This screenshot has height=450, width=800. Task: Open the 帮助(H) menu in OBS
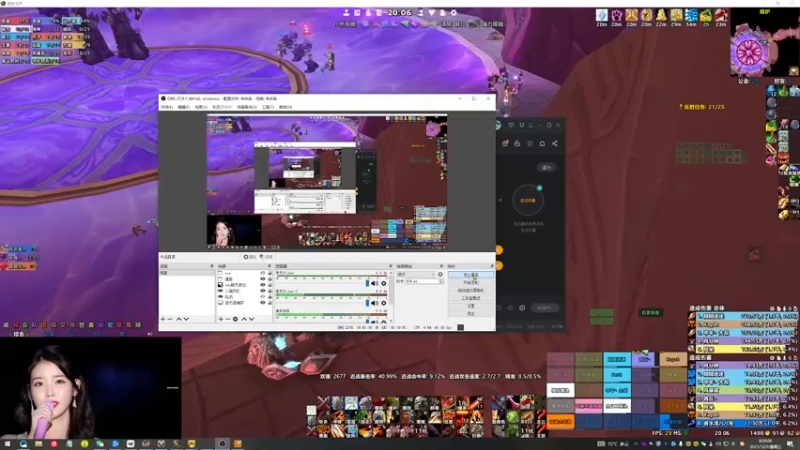pyautogui.click(x=285, y=107)
